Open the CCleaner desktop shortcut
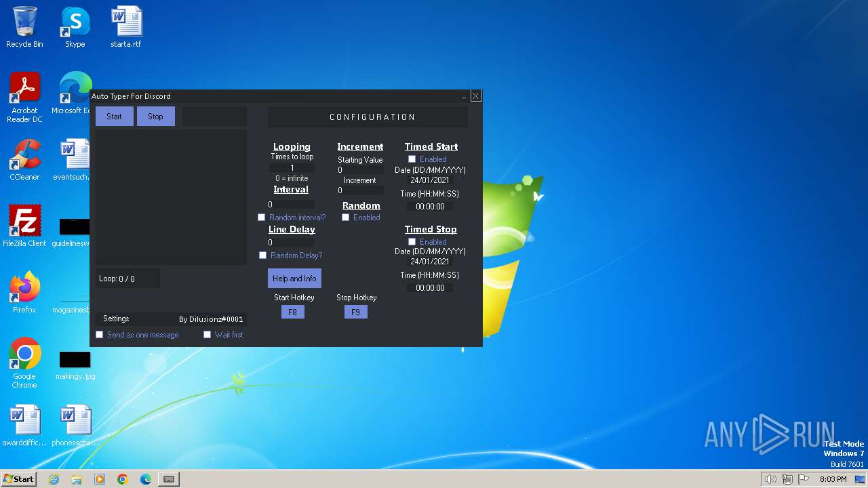868x488 pixels. [24, 160]
